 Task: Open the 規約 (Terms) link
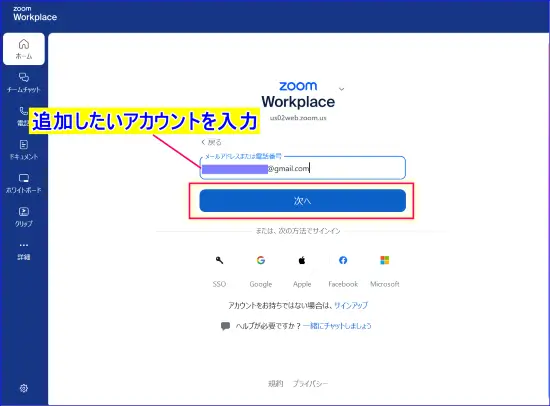coord(275,384)
